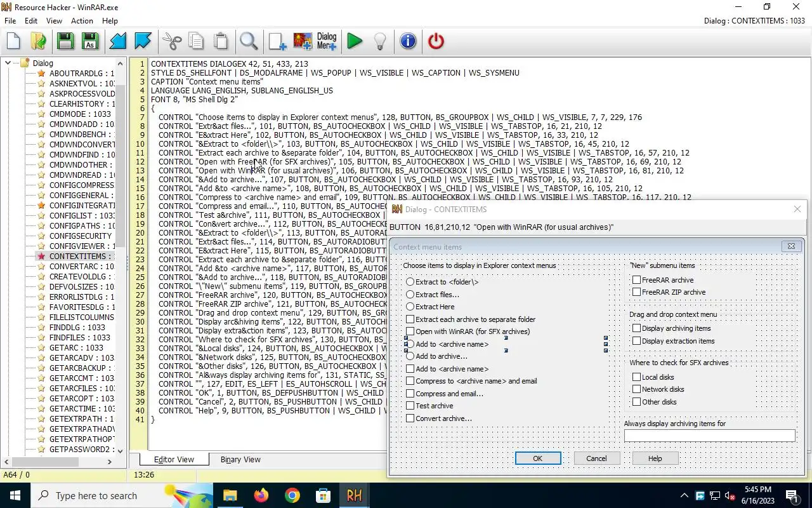Image resolution: width=812 pixels, height=508 pixels.
Task: Click the 'Always display archiving items for' field
Action: click(x=709, y=436)
